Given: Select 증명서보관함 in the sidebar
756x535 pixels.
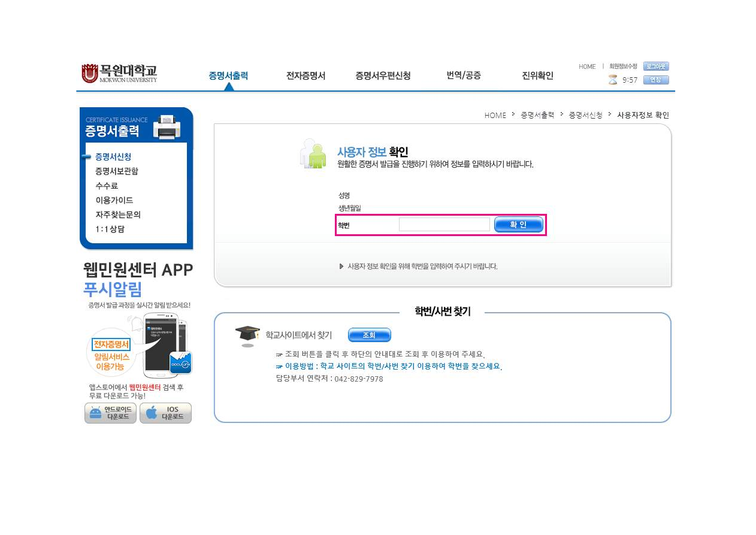Looking at the screenshot, I should 117,171.
